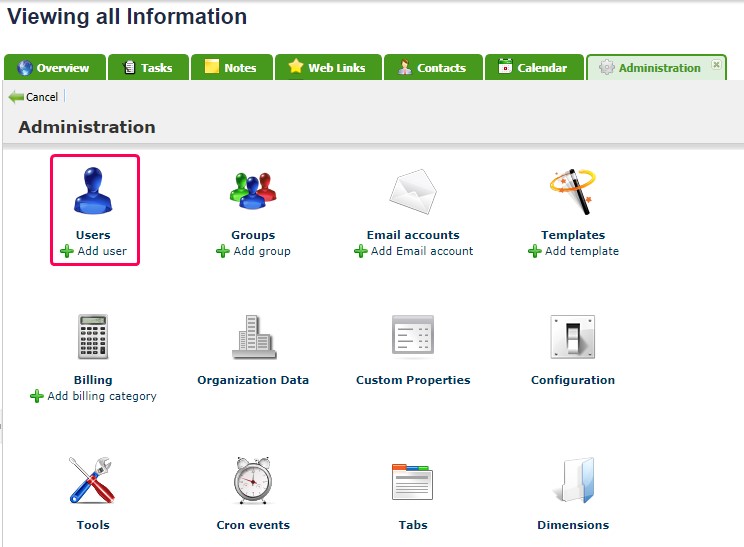Open the Groups text link
The height and width of the screenshot is (547, 744).
point(253,235)
